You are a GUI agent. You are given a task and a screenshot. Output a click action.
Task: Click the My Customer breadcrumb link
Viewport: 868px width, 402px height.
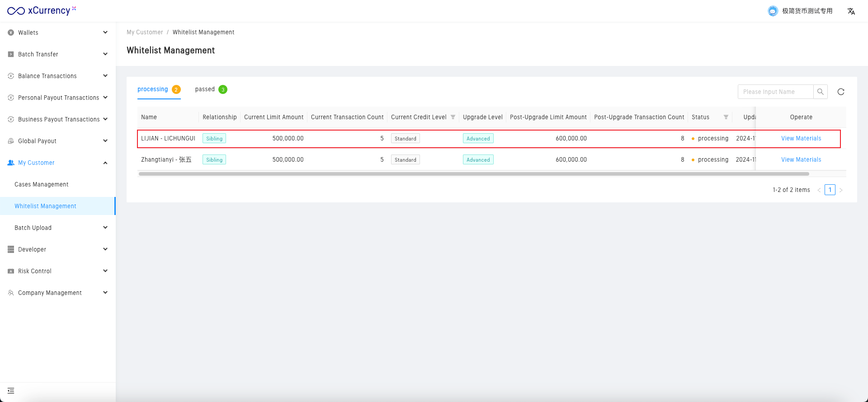click(x=145, y=33)
